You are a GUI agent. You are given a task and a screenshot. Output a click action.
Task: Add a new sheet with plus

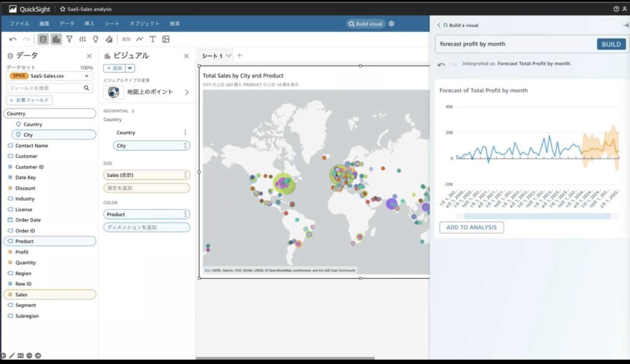click(239, 56)
